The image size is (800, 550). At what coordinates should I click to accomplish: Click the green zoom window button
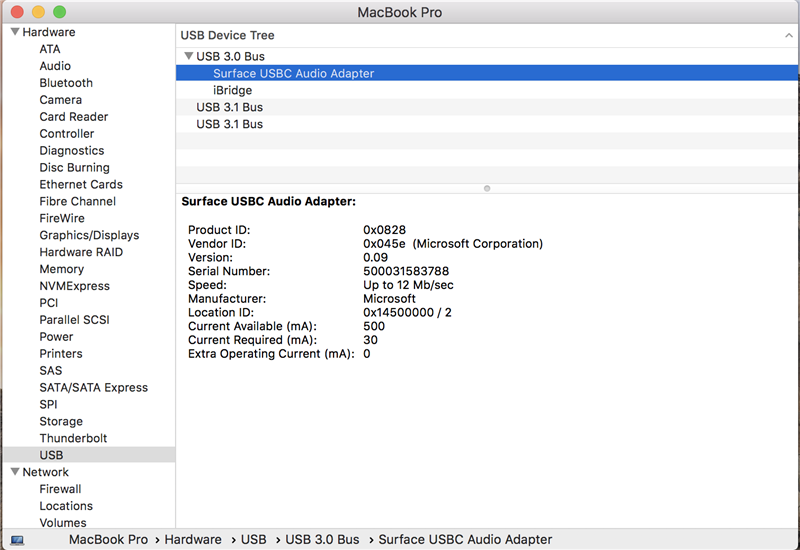[60, 11]
